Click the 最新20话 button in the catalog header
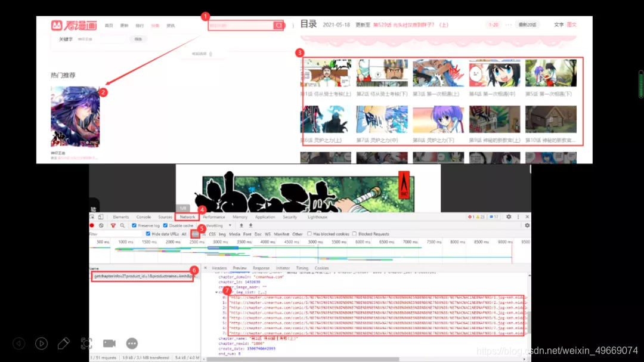This screenshot has width=644, height=362. click(x=527, y=24)
